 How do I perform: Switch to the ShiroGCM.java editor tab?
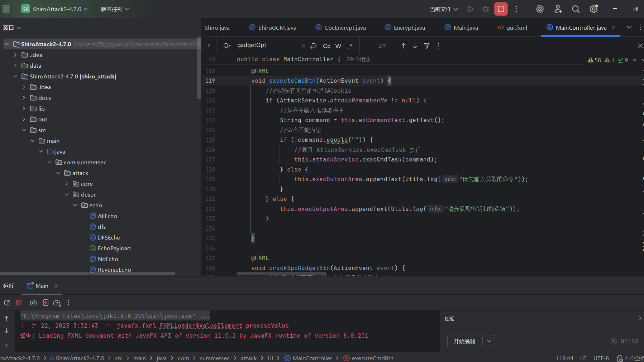pyautogui.click(x=277, y=28)
